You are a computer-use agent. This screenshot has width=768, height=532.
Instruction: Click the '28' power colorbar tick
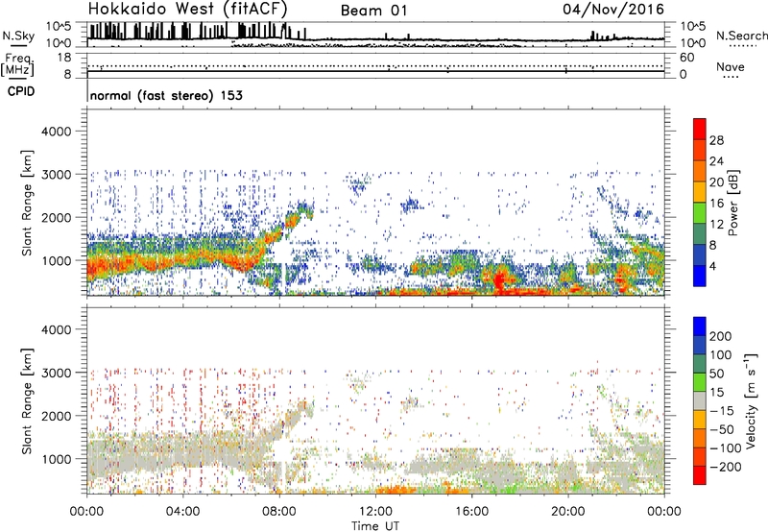[716, 140]
